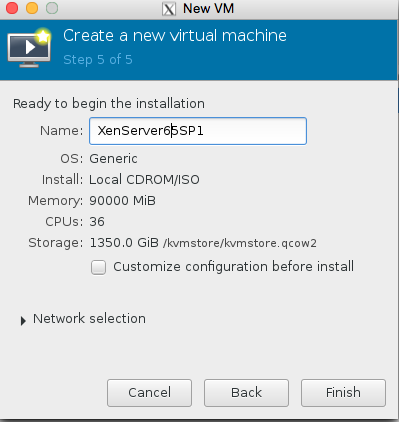This screenshot has height=422, width=399.
Task: Focus the VM Name input field
Action: tap(198, 131)
